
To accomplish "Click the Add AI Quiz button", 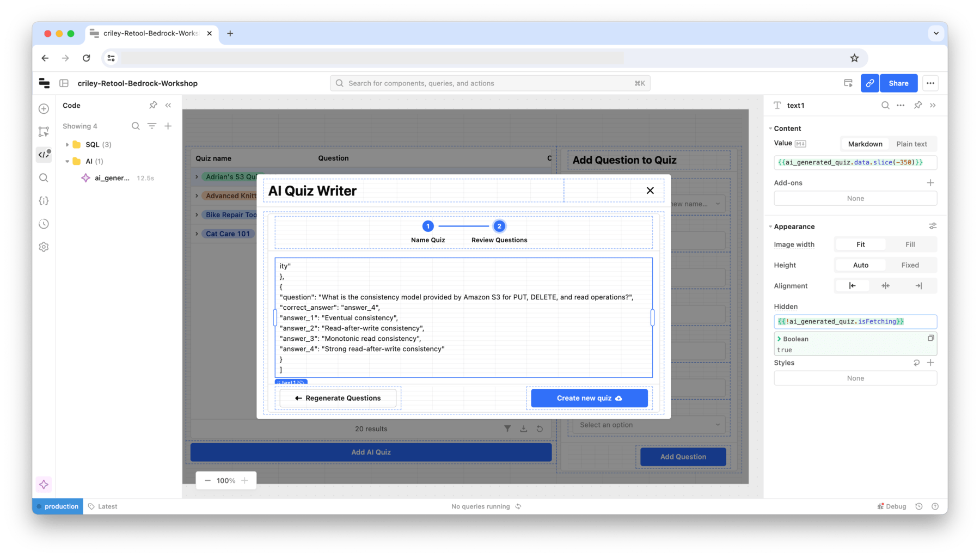I will tap(371, 452).
